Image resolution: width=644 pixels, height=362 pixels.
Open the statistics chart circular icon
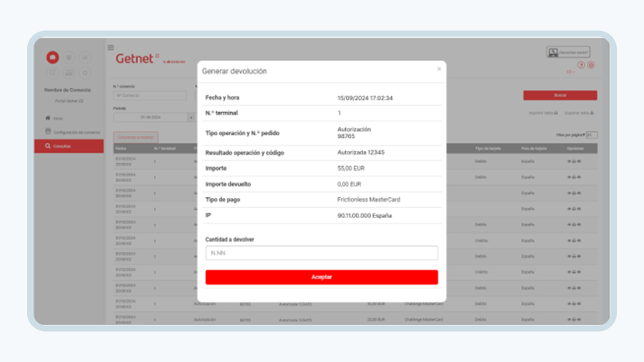pyautogui.click(x=85, y=57)
